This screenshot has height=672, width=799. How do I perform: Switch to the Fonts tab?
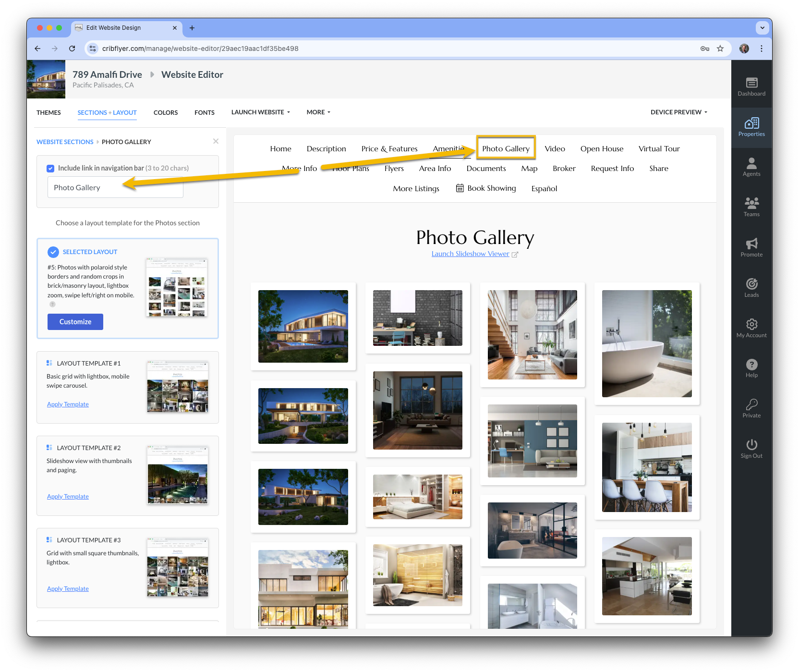205,113
